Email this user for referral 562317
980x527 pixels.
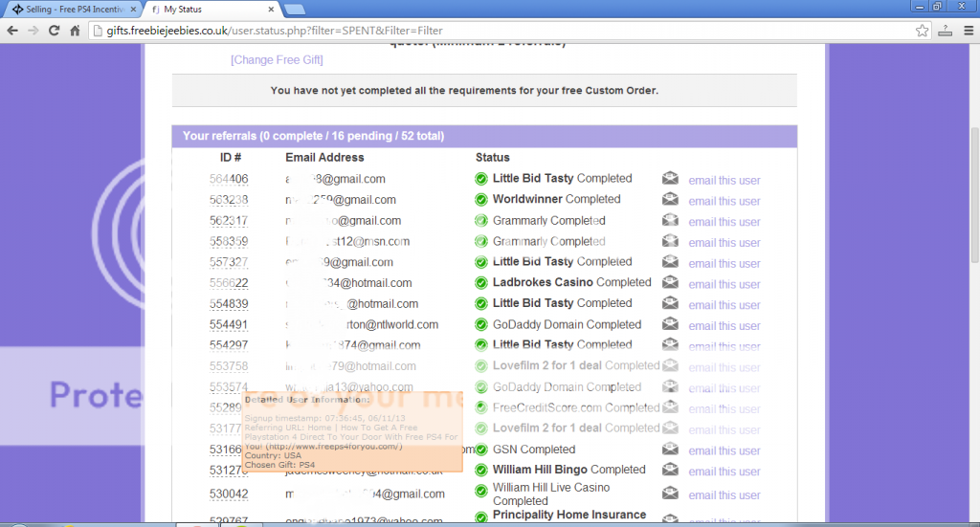(x=724, y=222)
